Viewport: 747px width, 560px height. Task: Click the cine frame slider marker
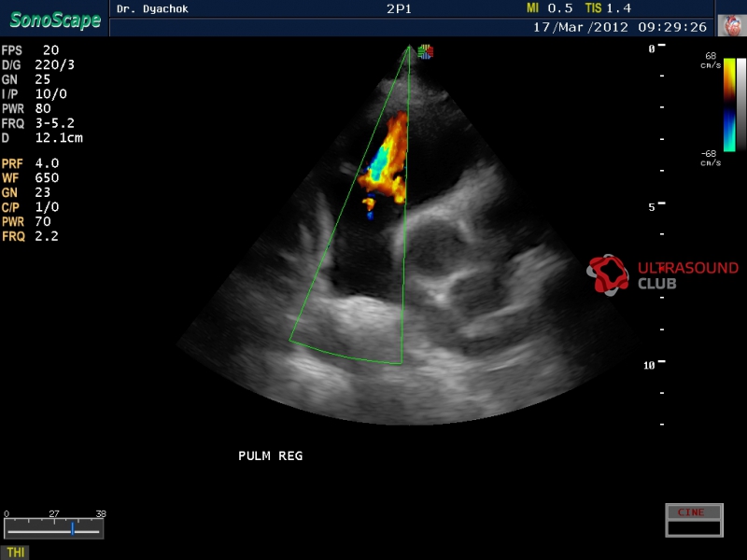pos(73,528)
